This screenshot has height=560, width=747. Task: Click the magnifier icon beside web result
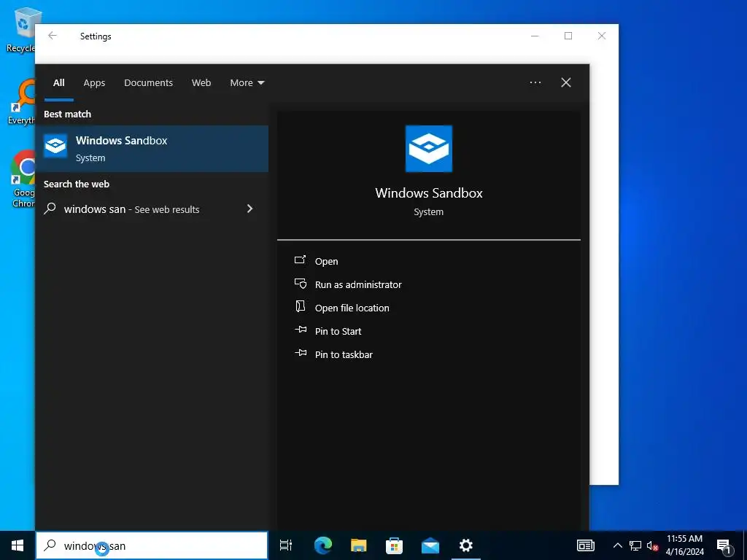[50, 209]
